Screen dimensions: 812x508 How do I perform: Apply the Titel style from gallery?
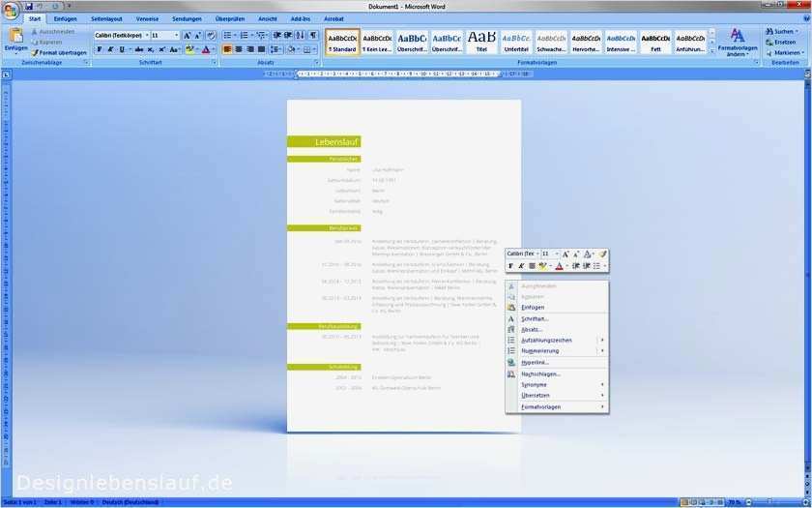coord(481,42)
